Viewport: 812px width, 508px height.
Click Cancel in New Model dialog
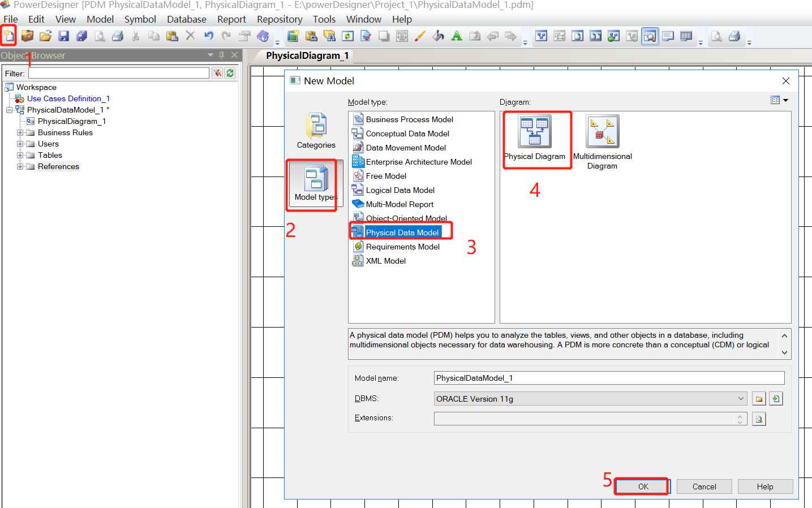pyautogui.click(x=704, y=487)
